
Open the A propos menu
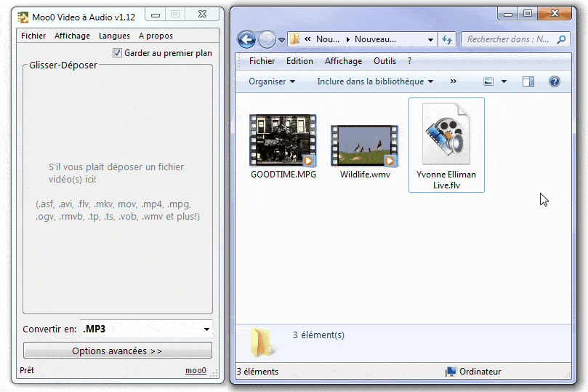coord(156,36)
